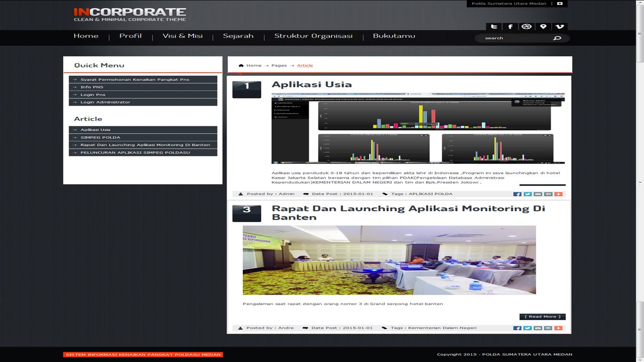Go to Struktur Organisasi in navigation
Viewport: 644px width, 362px height.
tap(313, 36)
